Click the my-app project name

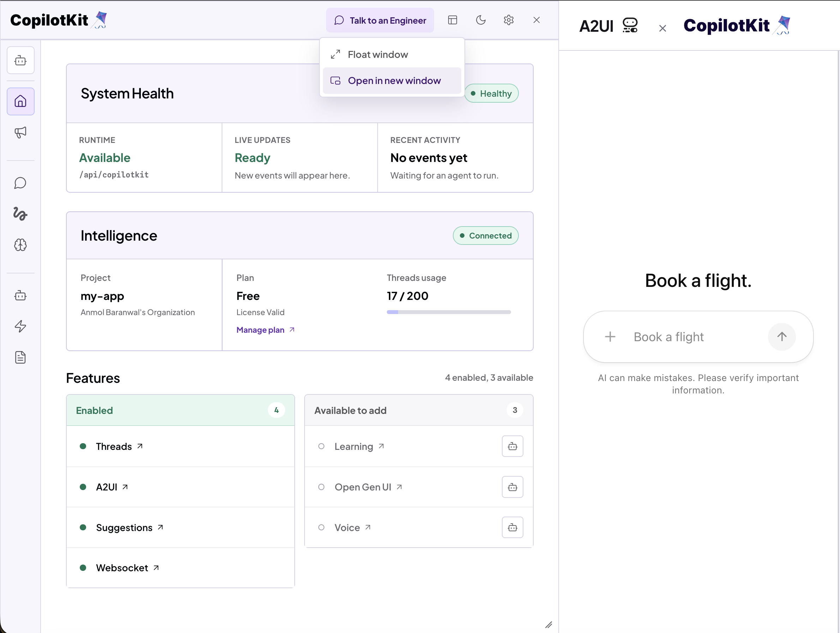[x=102, y=296]
